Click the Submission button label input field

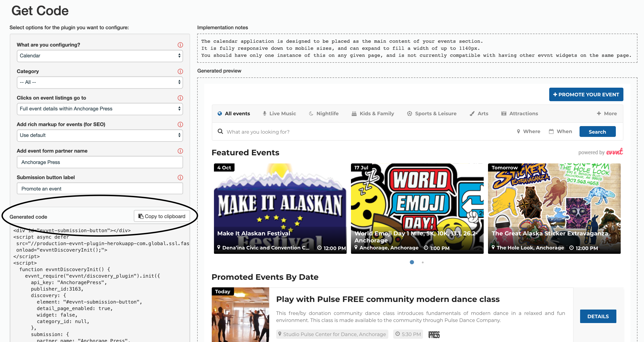[100, 189]
